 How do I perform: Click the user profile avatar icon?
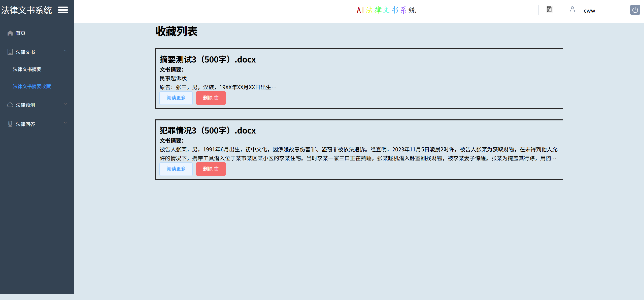572,10
